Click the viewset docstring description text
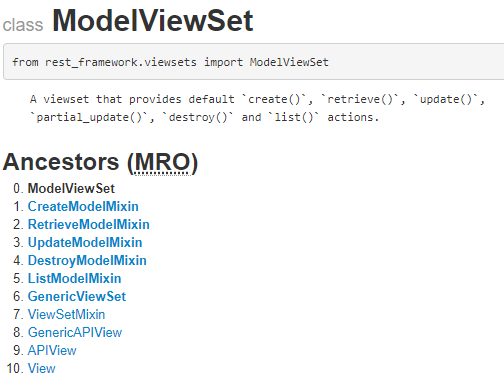 [257, 108]
